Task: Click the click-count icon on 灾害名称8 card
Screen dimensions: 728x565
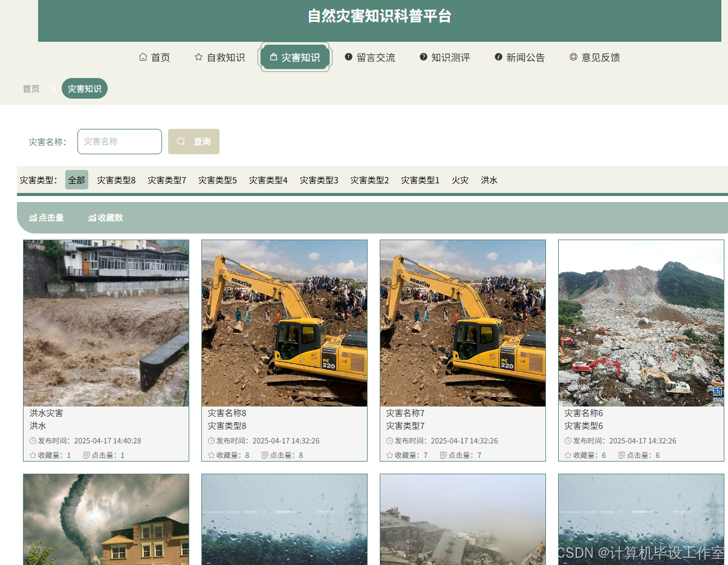Action: click(x=265, y=455)
